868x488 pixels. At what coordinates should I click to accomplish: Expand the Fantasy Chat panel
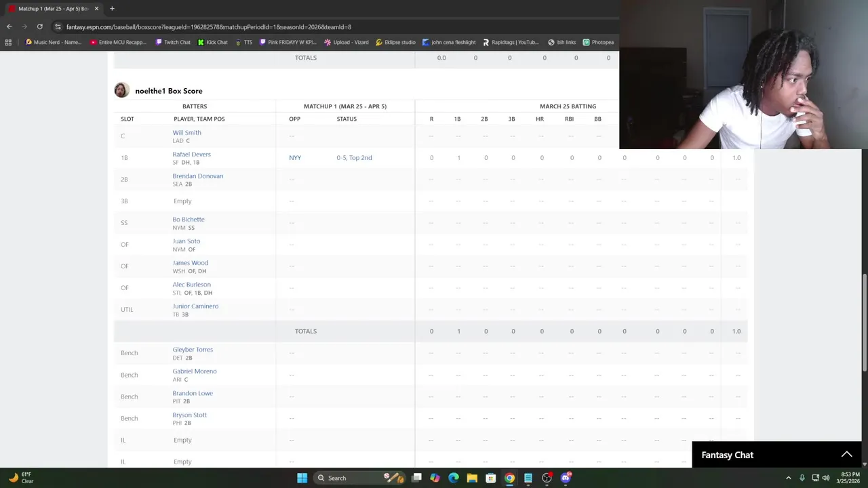click(847, 455)
